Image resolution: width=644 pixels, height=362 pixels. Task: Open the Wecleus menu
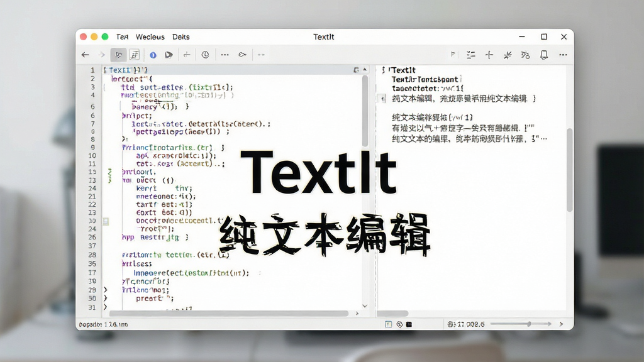pyautogui.click(x=150, y=37)
